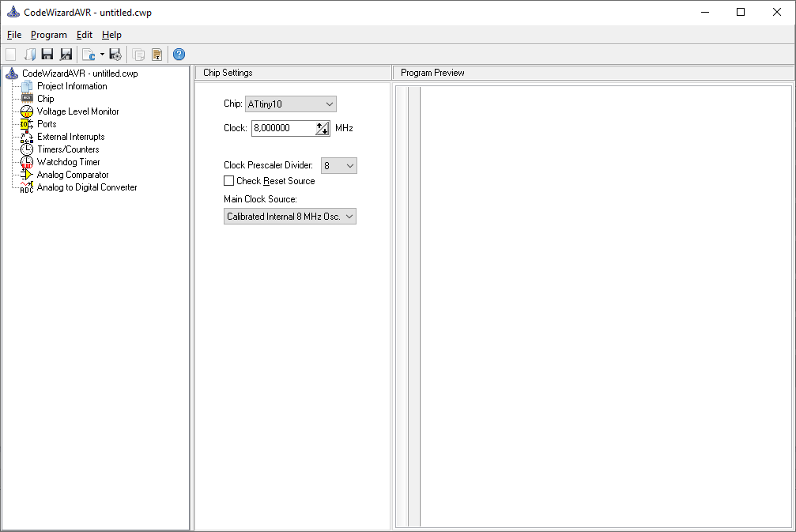Click the Save As floppy-with-pencil icon
Image resolution: width=796 pixels, height=532 pixels.
pyautogui.click(x=66, y=55)
